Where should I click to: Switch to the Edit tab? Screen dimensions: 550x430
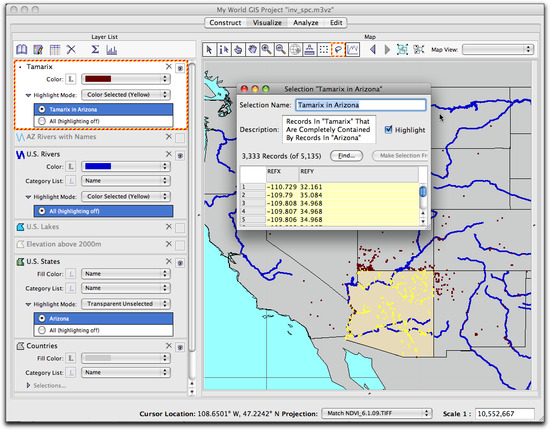point(336,22)
